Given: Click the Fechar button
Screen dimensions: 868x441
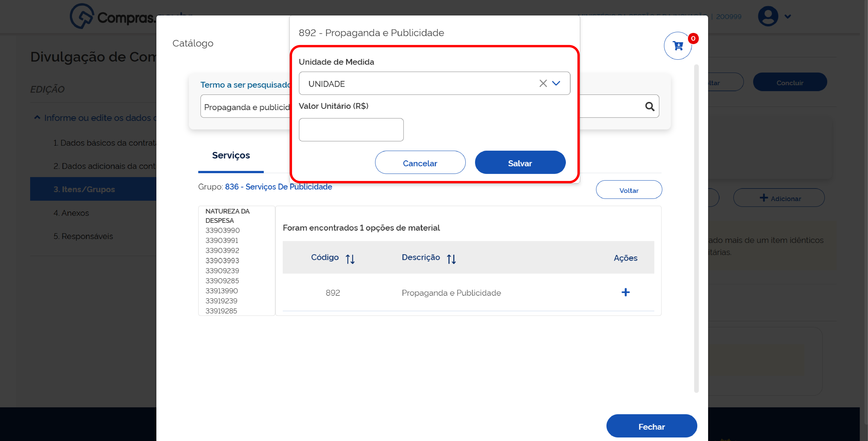Looking at the screenshot, I should coord(651,426).
